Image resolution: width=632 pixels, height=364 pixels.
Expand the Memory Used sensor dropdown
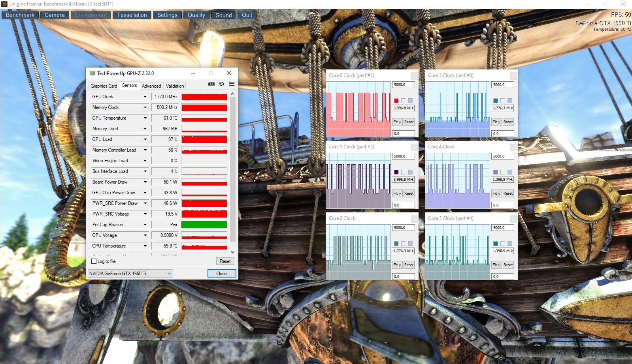(x=145, y=129)
